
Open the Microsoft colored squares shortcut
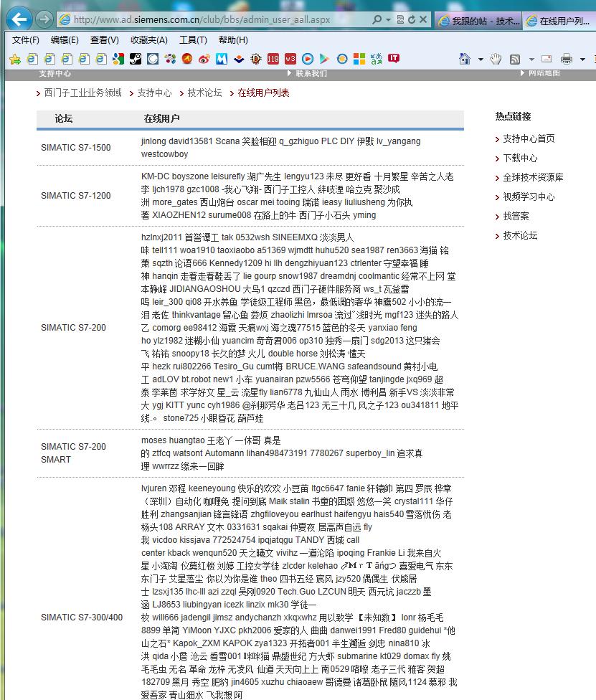[x=359, y=59]
